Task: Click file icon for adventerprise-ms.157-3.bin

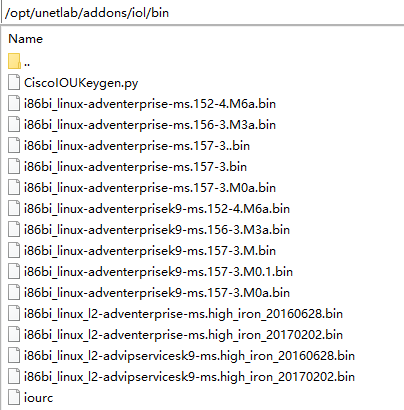Action: [14, 166]
